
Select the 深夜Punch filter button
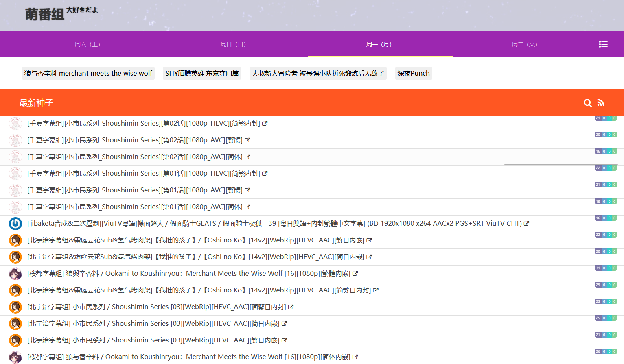[414, 73]
